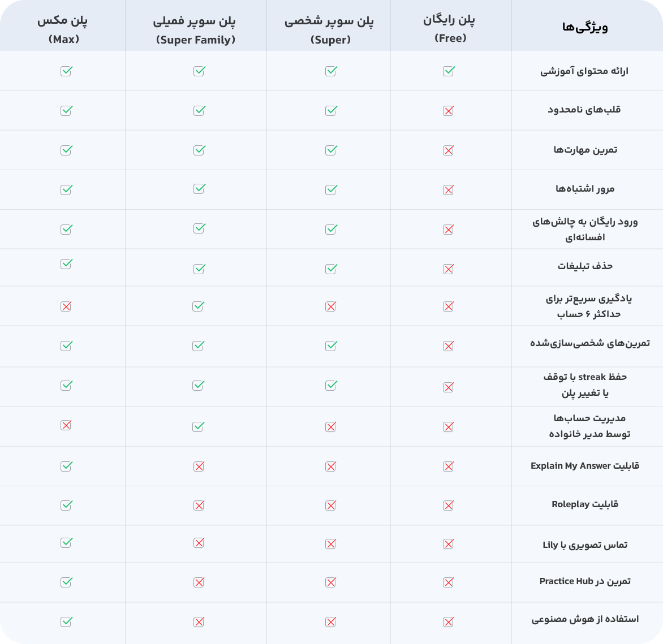Select the Free plan column header
This screenshot has width=663, height=644.
(450, 28)
